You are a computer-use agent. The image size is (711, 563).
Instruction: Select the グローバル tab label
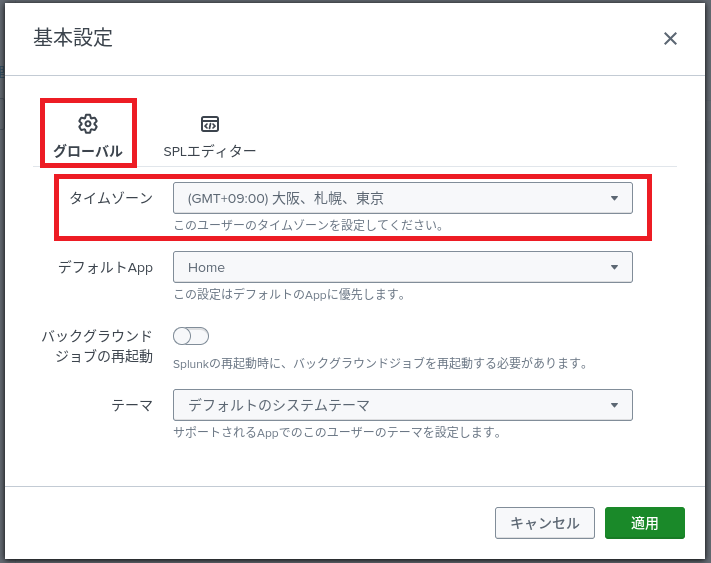pyautogui.click(x=88, y=152)
